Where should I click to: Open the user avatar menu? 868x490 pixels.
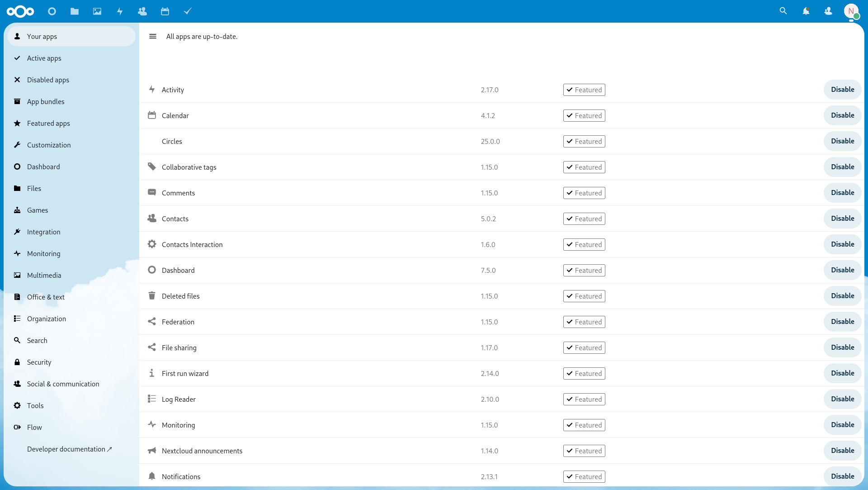pos(851,11)
